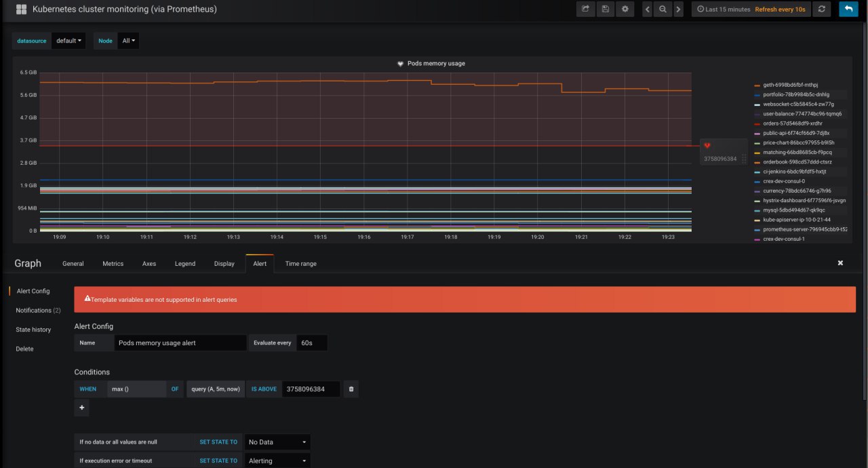Click the refresh dashboard icon

(x=822, y=9)
